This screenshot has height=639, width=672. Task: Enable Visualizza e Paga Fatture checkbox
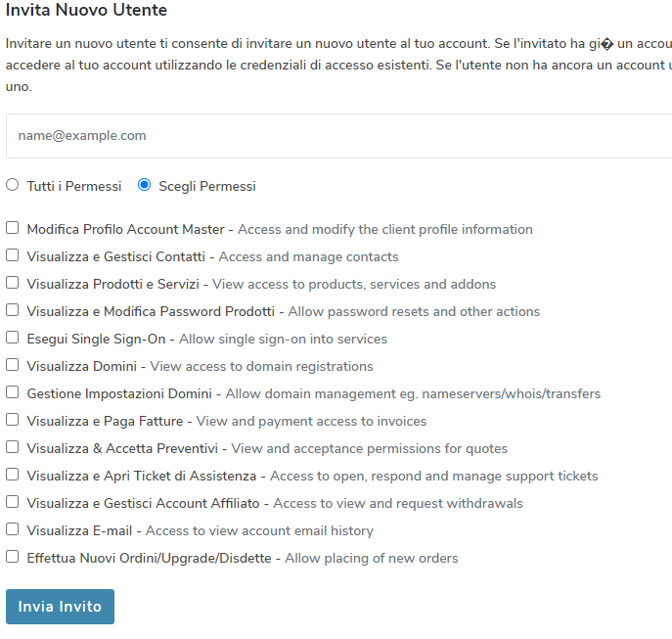point(13,420)
